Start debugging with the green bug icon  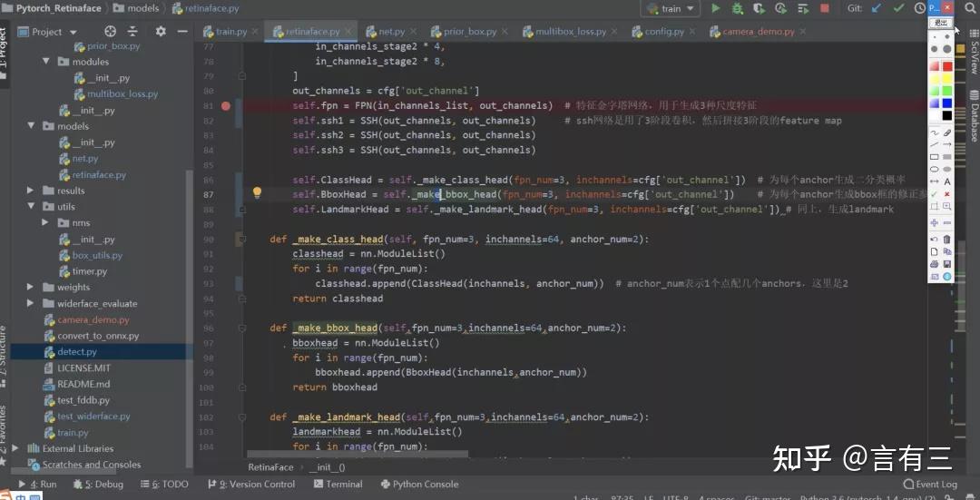pyautogui.click(x=738, y=8)
